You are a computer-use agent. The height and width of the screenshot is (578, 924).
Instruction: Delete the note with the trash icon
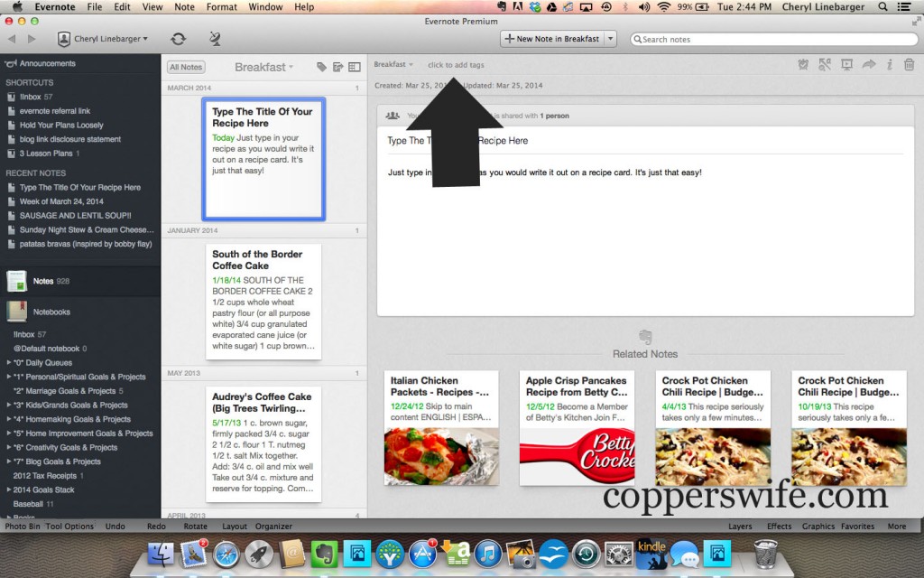[x=909, y=64]
